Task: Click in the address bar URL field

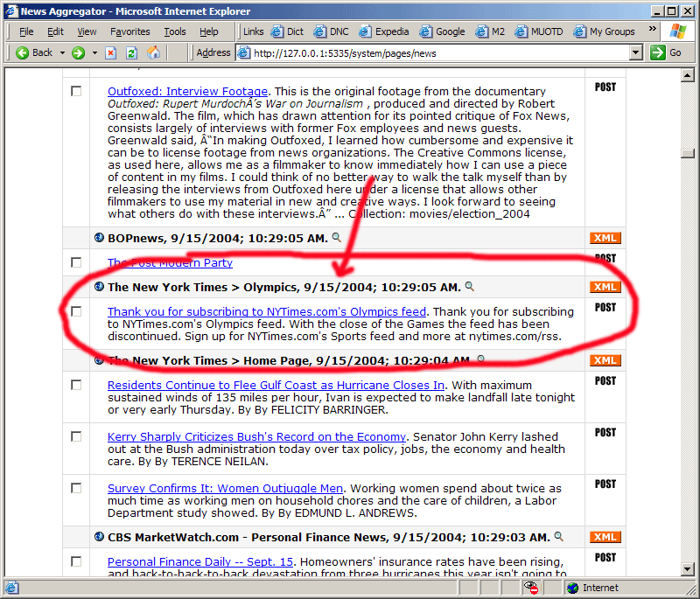Action: (x=437, y=52)
